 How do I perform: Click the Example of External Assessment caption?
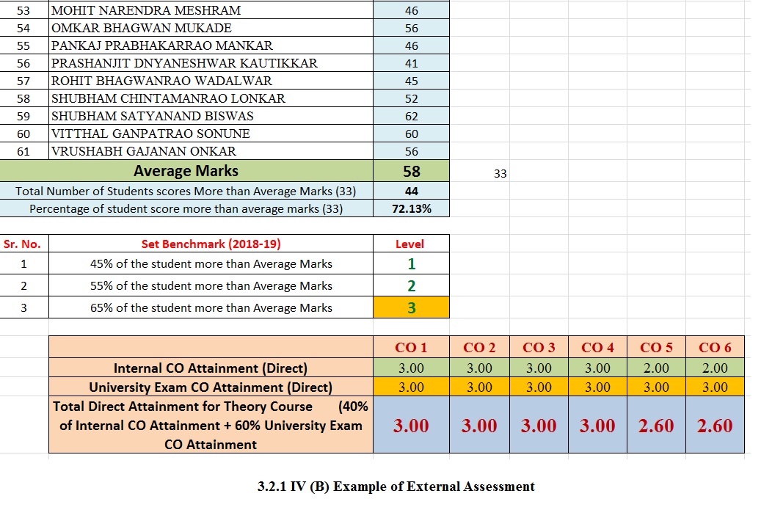(x=396, y=487)
